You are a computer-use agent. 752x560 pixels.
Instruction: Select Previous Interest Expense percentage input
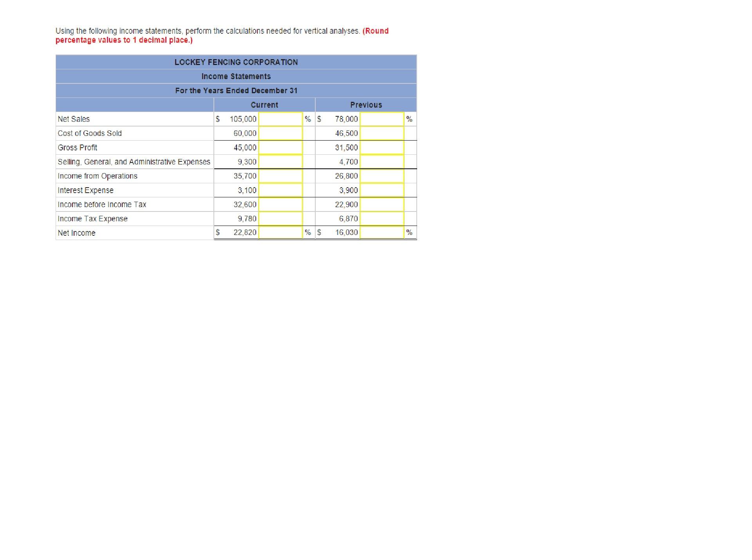tap(382, 190)
